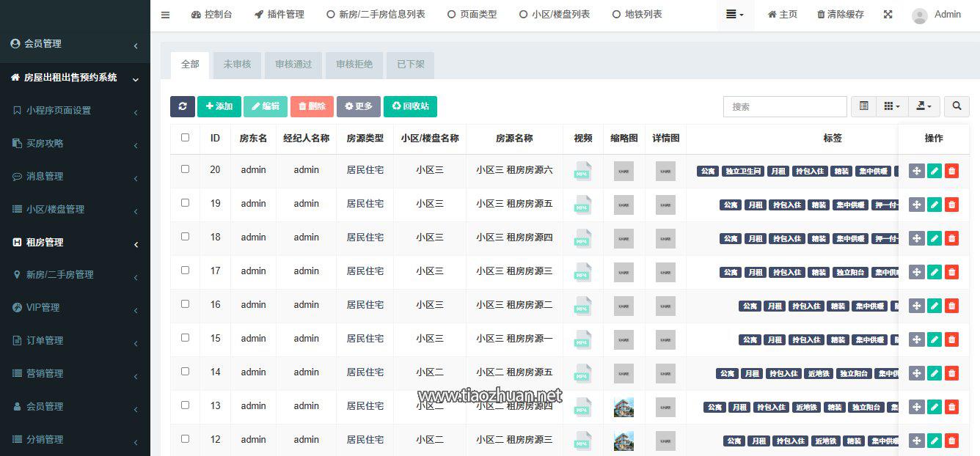Open the columns grid dropdown
Image resolution: width=980 pixels, height=456 pixels.
(x=891, y=106)
